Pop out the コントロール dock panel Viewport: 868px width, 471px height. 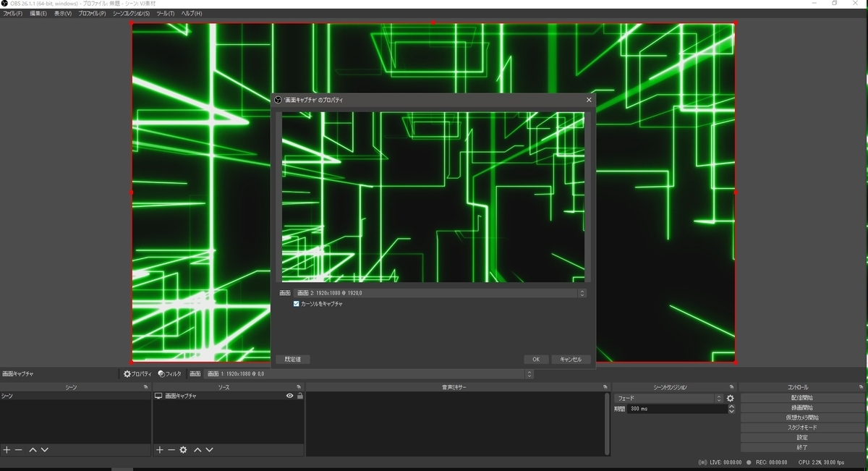861,387
